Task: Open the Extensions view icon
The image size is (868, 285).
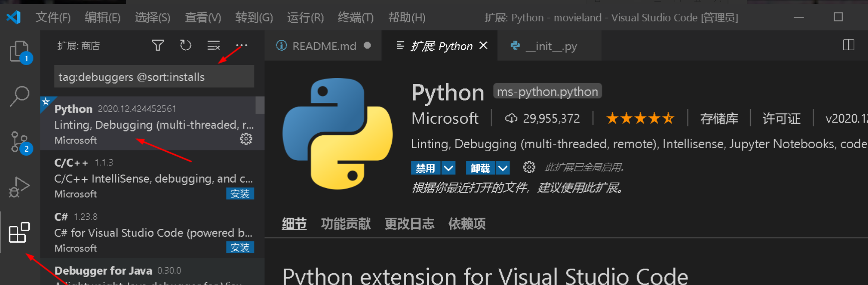Action: (x=19, y=232)
